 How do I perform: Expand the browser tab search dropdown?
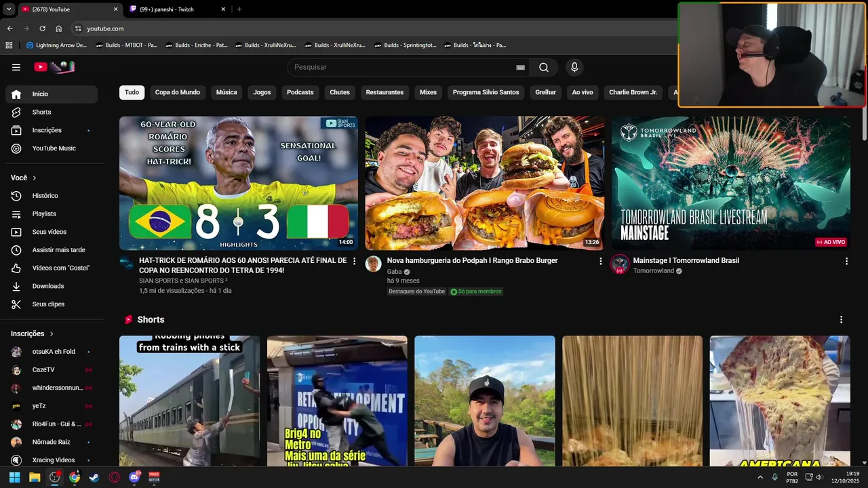9,9
